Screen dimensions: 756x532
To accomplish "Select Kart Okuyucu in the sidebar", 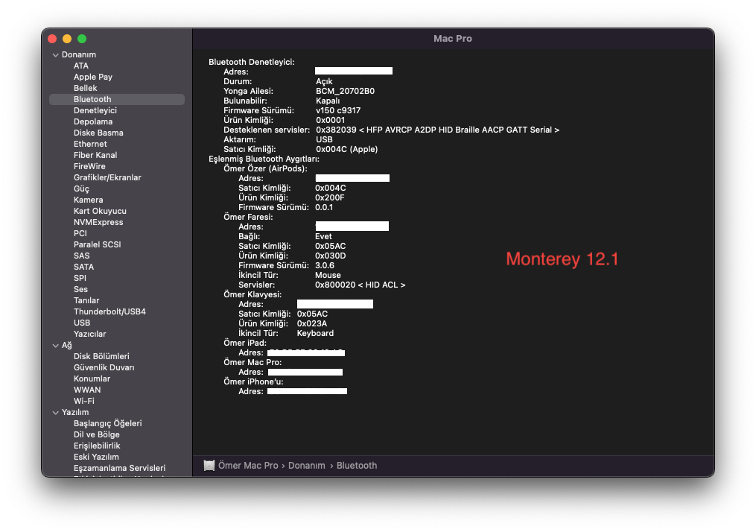I will tap(100, 211).
